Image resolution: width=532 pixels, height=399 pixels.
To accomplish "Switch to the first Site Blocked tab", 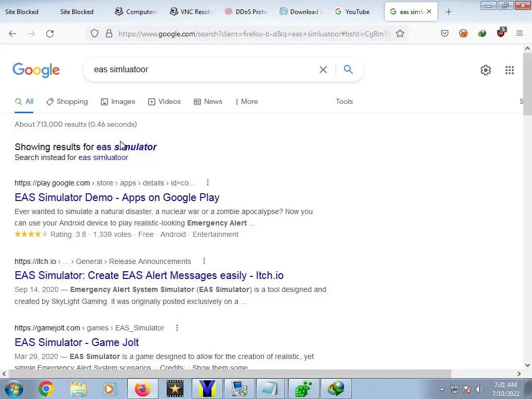I will (x=22, y=11).
